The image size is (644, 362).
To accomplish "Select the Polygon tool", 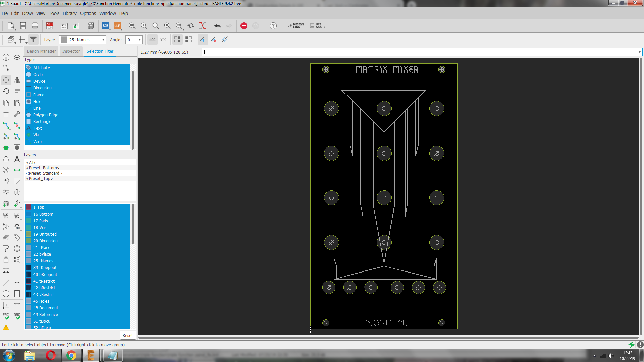I will (6, 159).
